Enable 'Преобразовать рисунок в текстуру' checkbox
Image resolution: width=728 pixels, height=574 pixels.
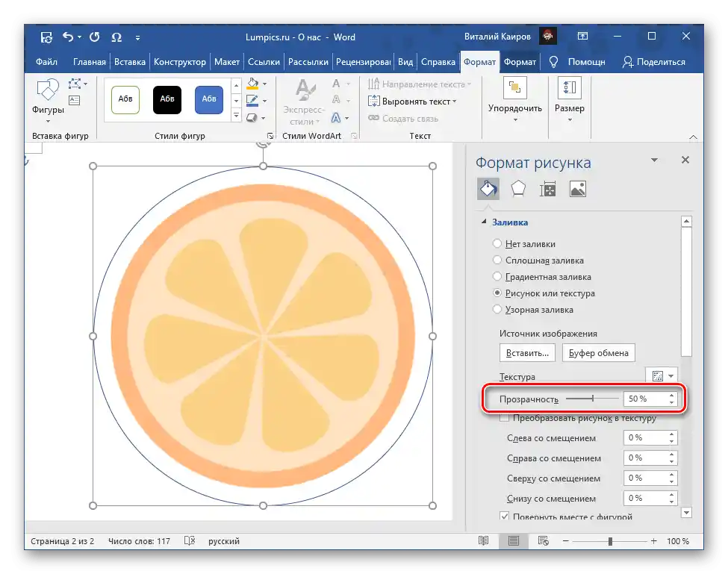(x=505, y=419)
